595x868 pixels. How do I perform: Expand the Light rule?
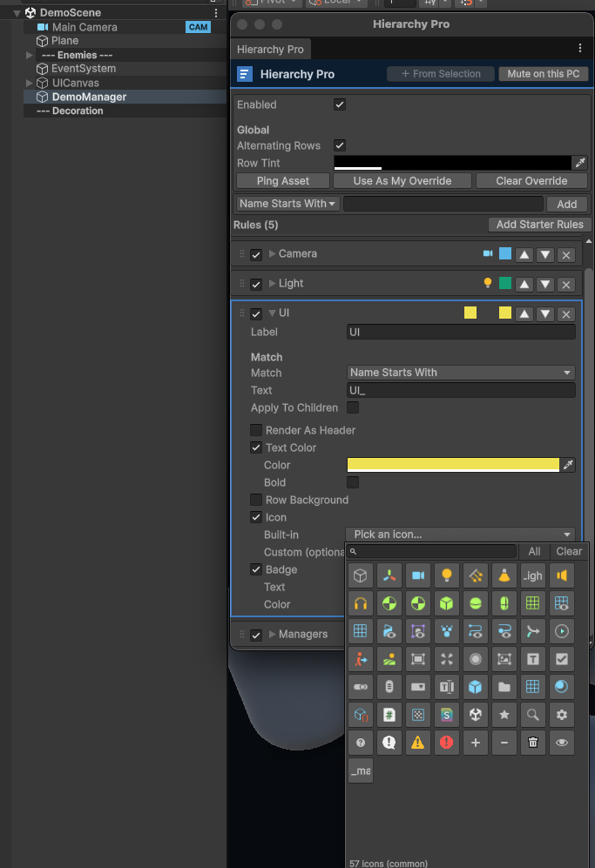click(x=272, y=284)
